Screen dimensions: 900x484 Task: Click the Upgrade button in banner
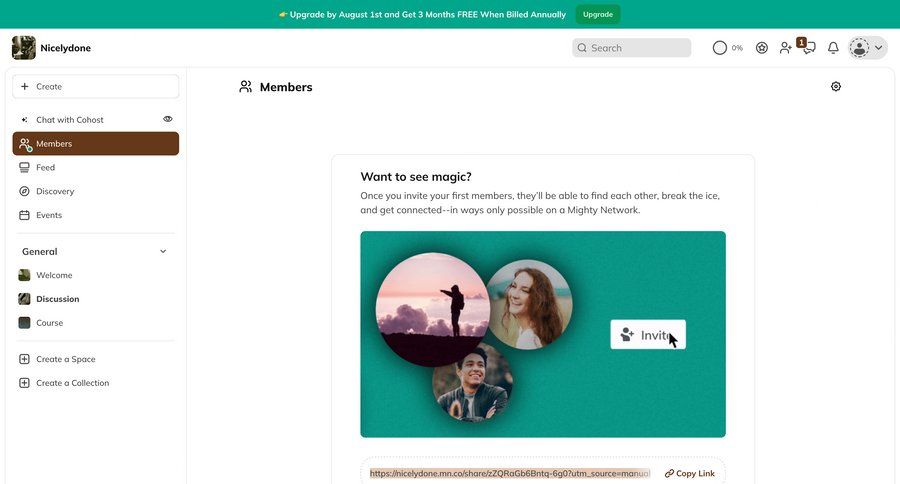coord(598,14)
